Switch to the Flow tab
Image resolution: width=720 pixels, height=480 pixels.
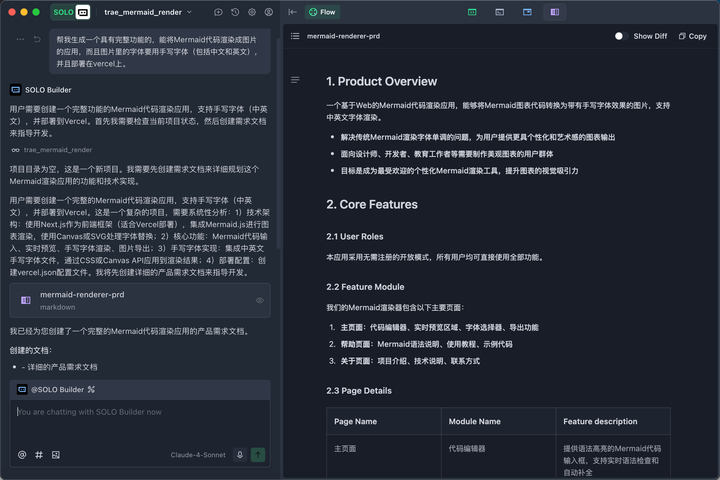322,12
